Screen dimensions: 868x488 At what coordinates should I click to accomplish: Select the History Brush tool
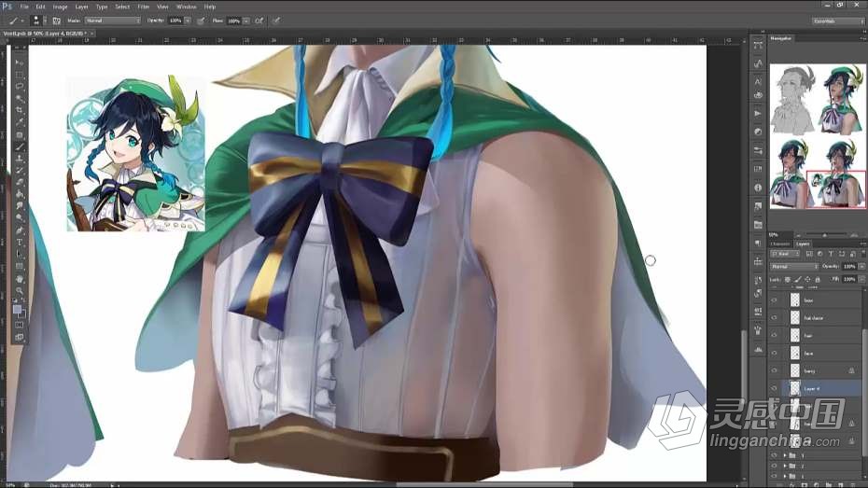[20, 171]
